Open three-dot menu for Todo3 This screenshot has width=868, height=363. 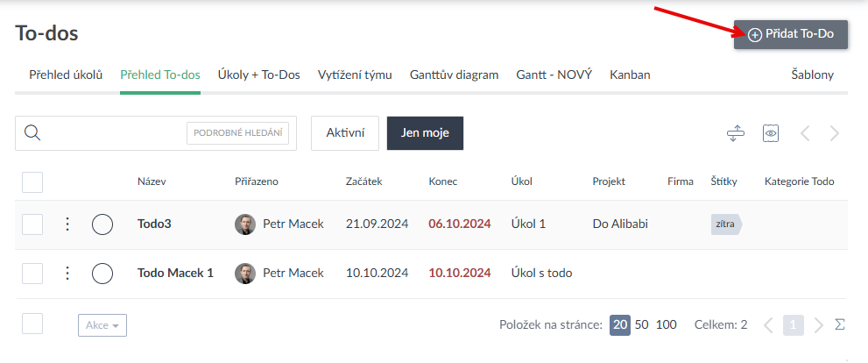coord(67,224)
